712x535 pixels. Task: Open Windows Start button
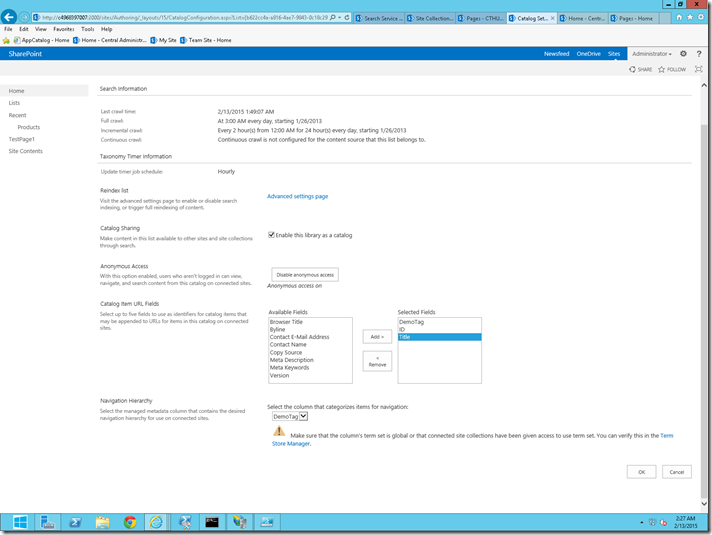[x=20, y=522]
